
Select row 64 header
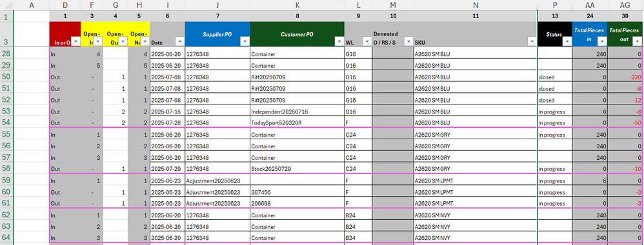(x=7, y=238)
